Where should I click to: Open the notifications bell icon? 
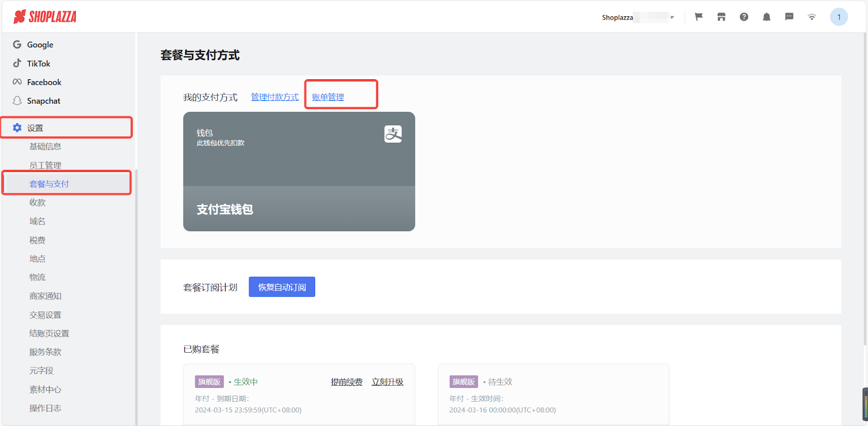coord(767,17)
